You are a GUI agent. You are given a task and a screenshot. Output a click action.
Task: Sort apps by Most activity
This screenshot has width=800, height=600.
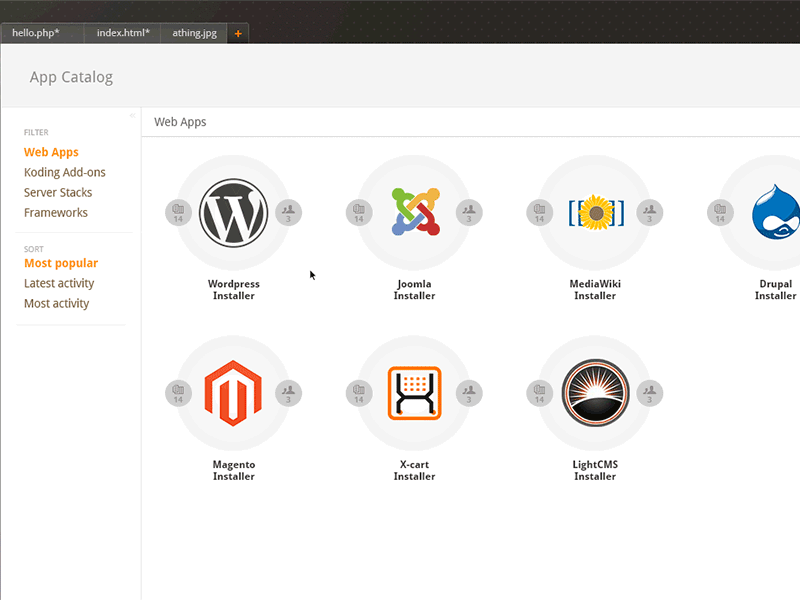tap(56, 303)
